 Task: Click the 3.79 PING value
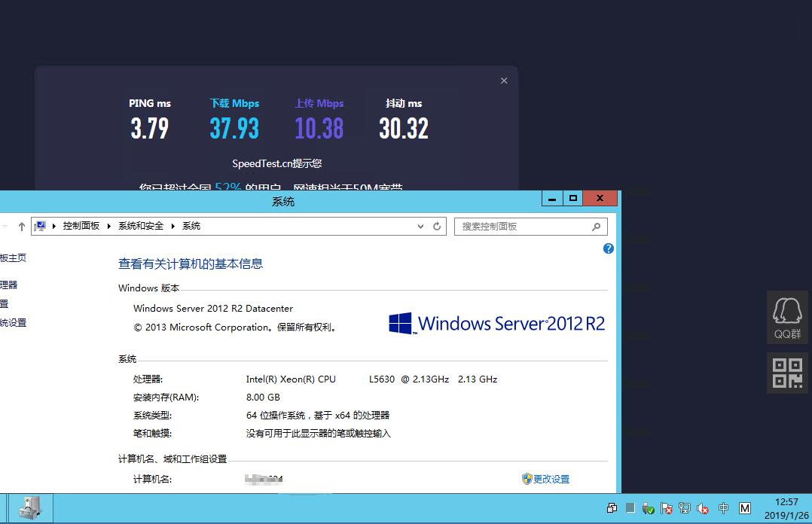click(x=150, y=129)
